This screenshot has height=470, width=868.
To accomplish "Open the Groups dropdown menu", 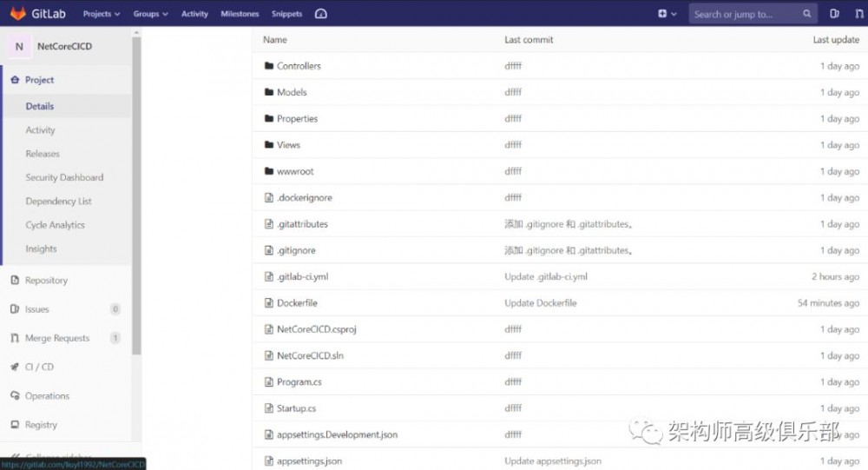I will 150,14.
